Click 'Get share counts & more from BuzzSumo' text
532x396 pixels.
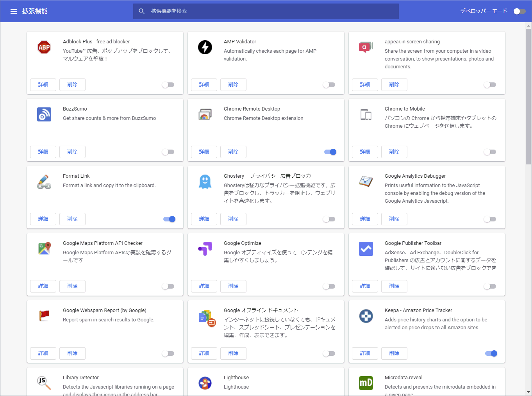coord(109,118)
